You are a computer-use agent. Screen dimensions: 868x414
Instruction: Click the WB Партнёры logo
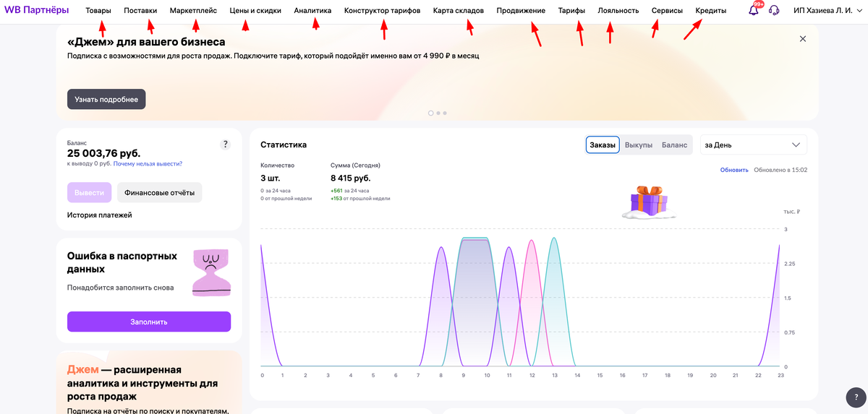pyautogui.click(x=36, y=10)
